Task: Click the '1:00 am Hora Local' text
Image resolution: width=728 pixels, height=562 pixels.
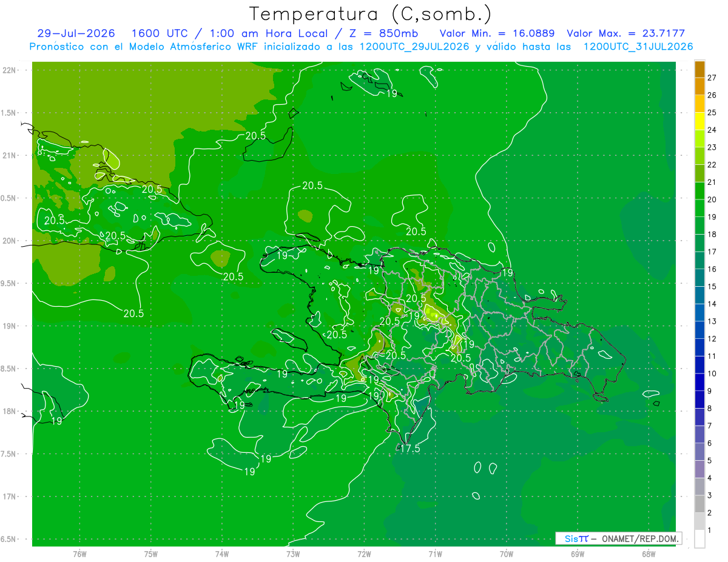Action: pos(268,33)
